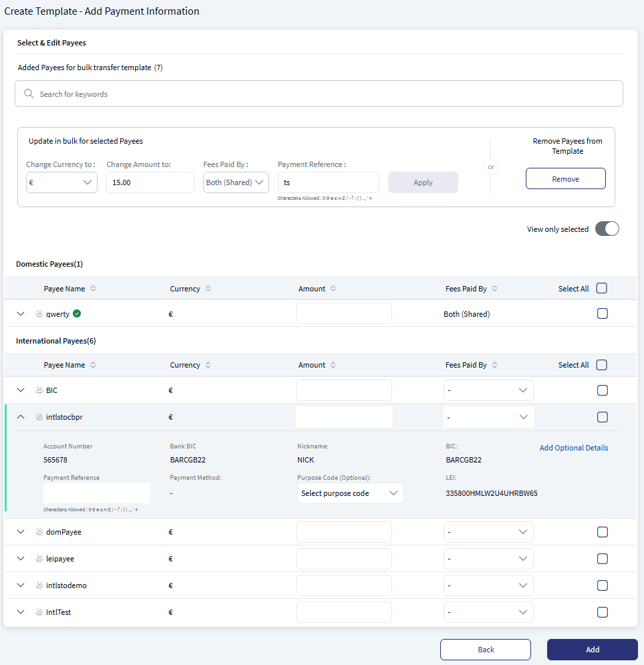Expand the IntlTest row
644x665 pixels.
(20, 612)
